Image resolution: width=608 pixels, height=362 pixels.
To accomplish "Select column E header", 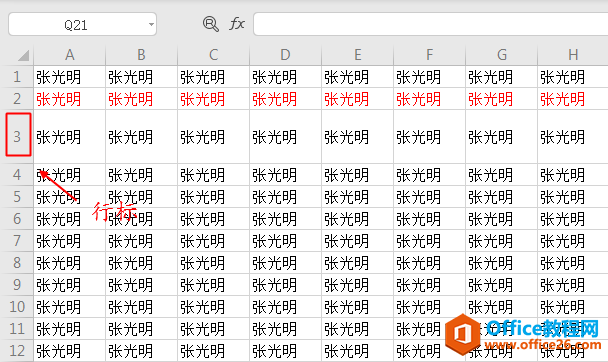I will coord(358,55).
